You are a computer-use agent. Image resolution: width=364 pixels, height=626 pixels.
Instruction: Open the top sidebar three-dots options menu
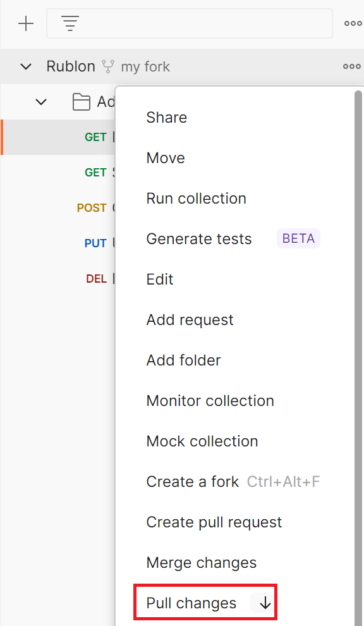pyautogui.click(x=353, y=23)
